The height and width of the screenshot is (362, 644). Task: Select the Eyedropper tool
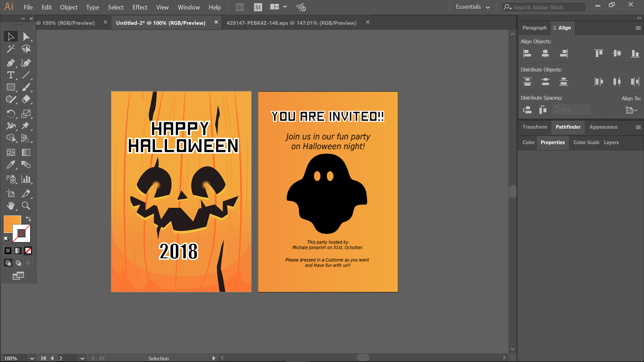click(11, 165)
